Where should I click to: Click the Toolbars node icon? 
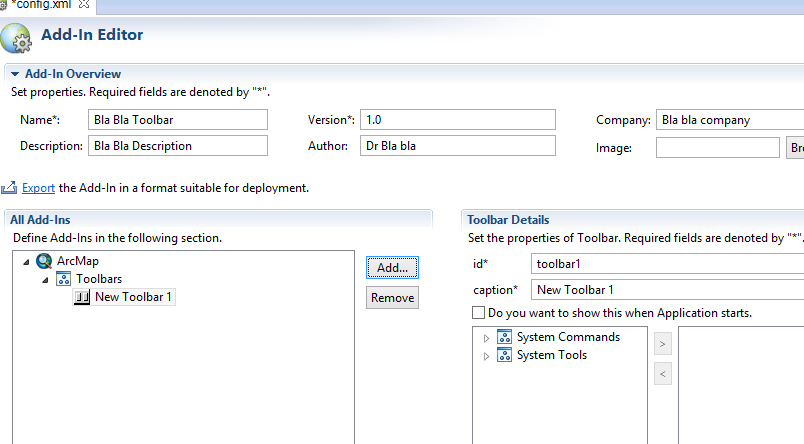(x=64, y=279)
